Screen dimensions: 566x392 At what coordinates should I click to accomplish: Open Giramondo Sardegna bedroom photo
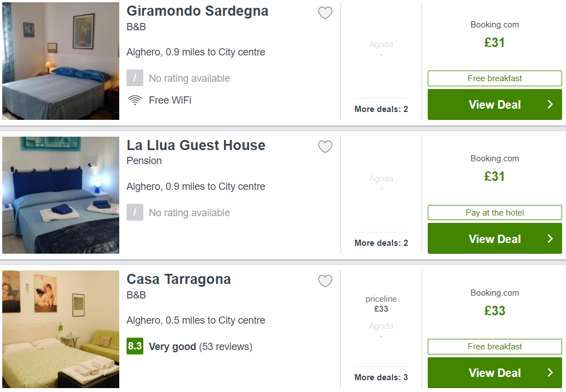point(60,61)
